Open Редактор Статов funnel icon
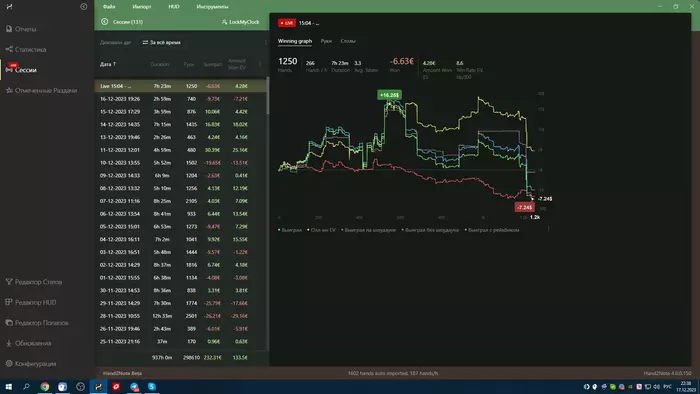The width and height of the screenshot is (700, 394). coord(9,282)
